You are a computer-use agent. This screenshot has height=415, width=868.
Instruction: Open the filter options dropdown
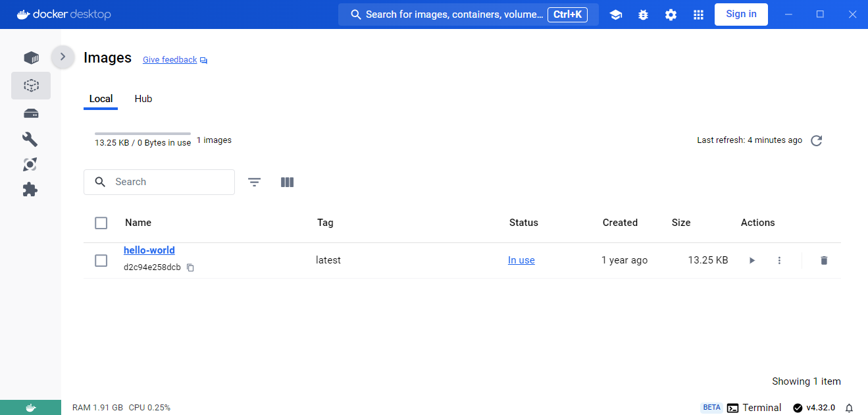[x=255, y=182]
